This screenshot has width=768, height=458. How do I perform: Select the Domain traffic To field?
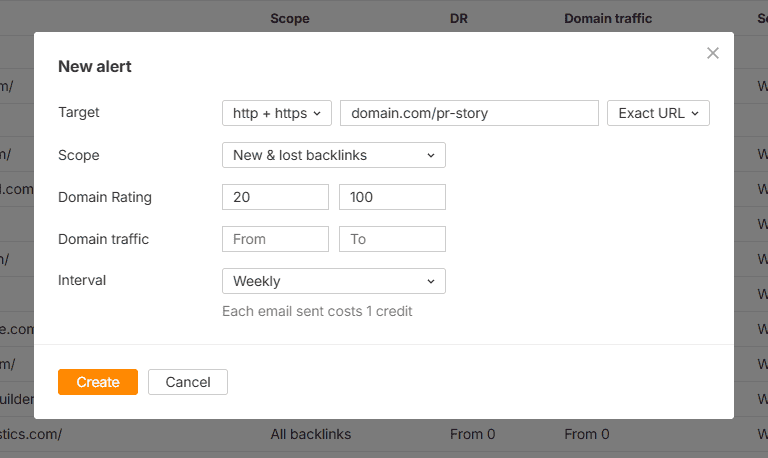(x=392, y=239)
